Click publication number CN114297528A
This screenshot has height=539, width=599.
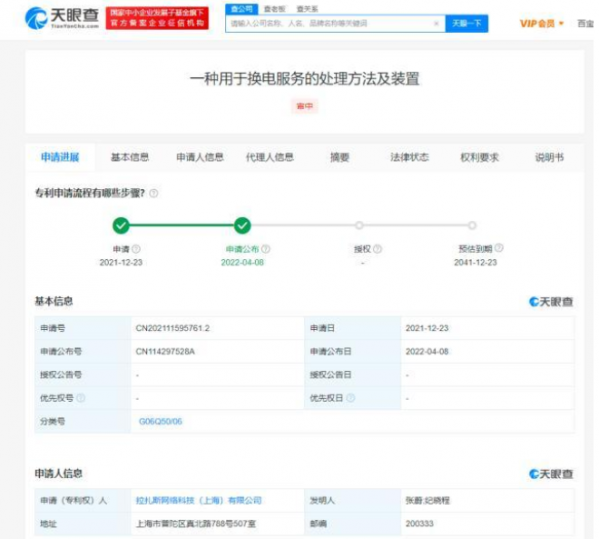coord(165,351)
